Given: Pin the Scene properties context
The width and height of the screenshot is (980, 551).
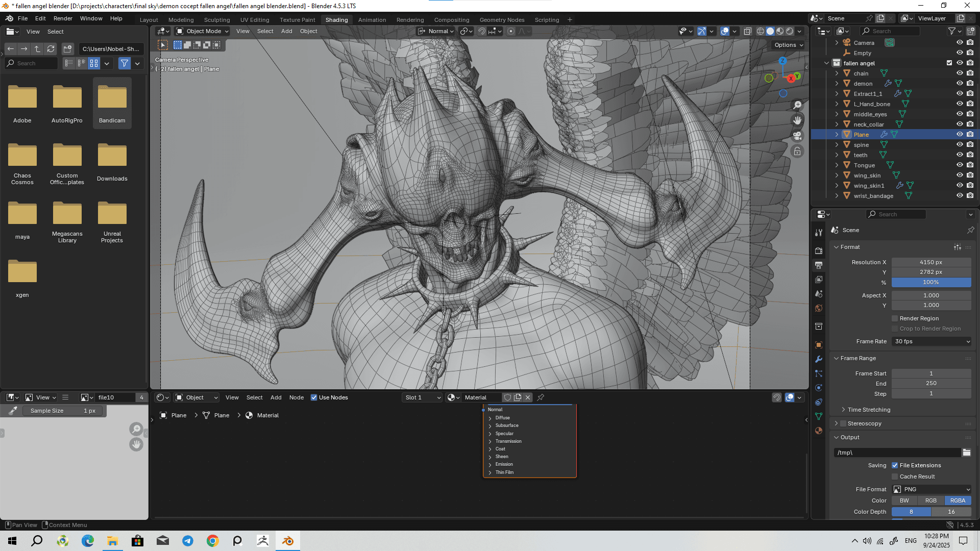Looking at the screenshot, I should click(x=970, y=230).
